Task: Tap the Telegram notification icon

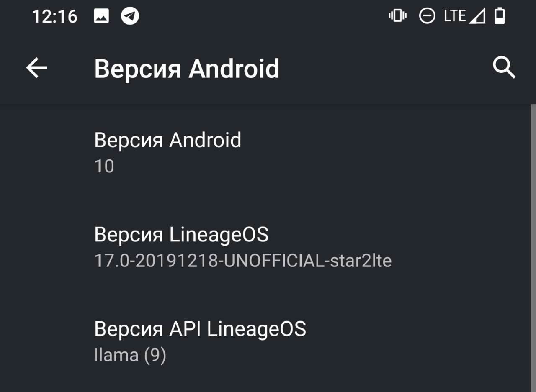Action: (130, 16)
